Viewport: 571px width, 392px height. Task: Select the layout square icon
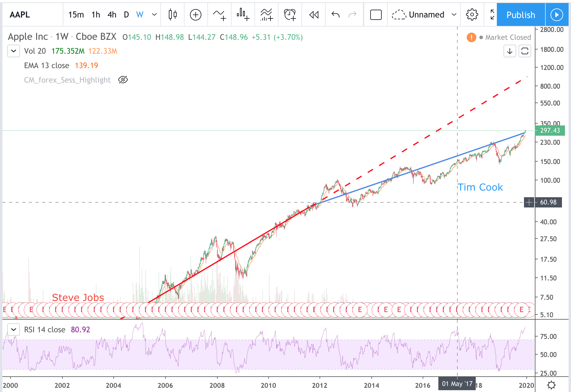[x=376, y=14]
